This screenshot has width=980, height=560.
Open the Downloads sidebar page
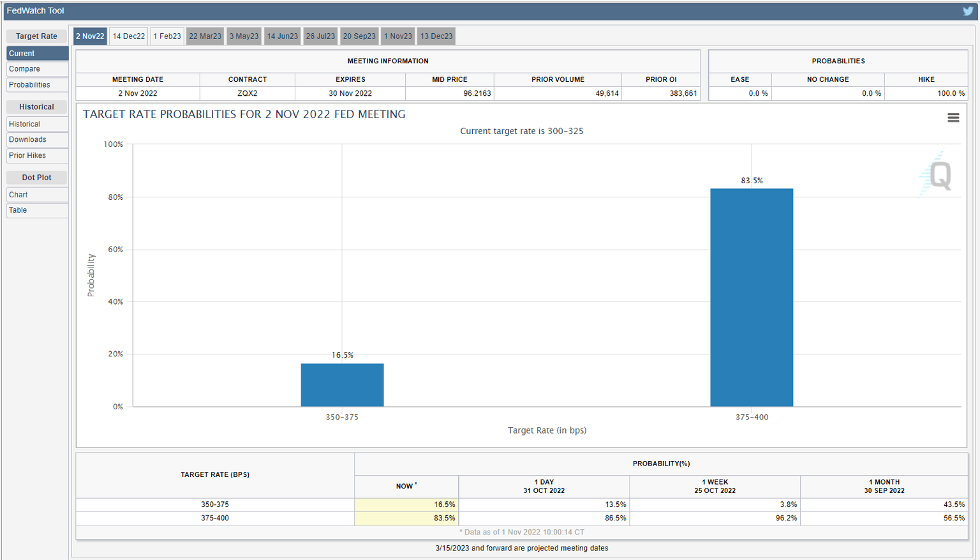point(37,140)
